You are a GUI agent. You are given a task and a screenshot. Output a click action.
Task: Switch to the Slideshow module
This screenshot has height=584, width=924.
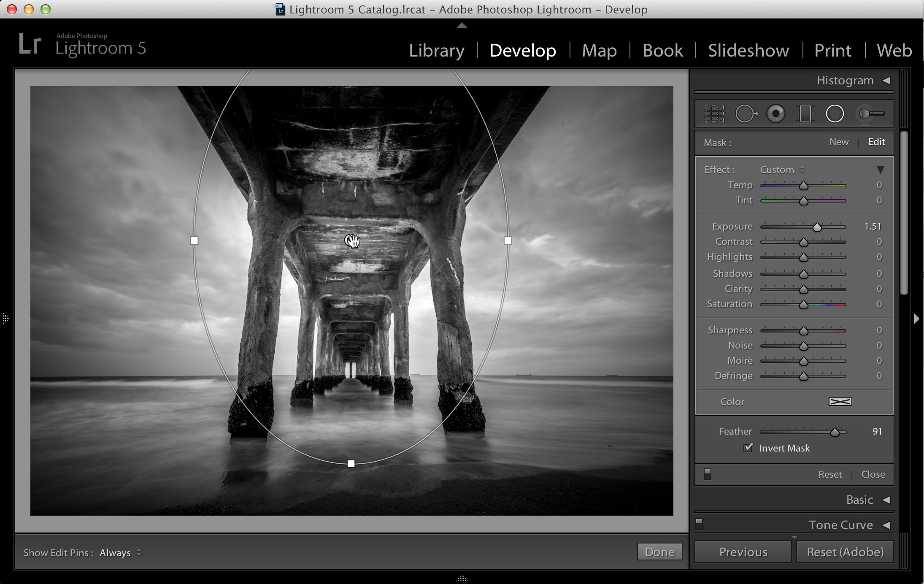click(x=748, y=50)
